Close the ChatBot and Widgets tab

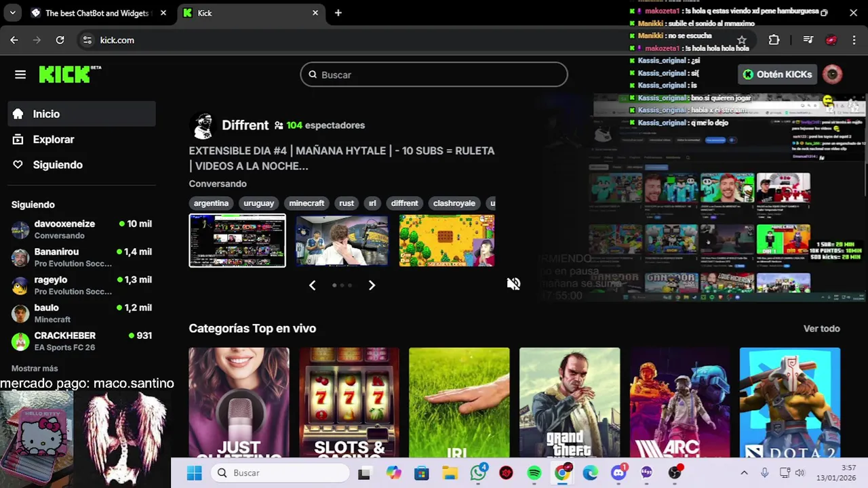click(x=163, y=13)
